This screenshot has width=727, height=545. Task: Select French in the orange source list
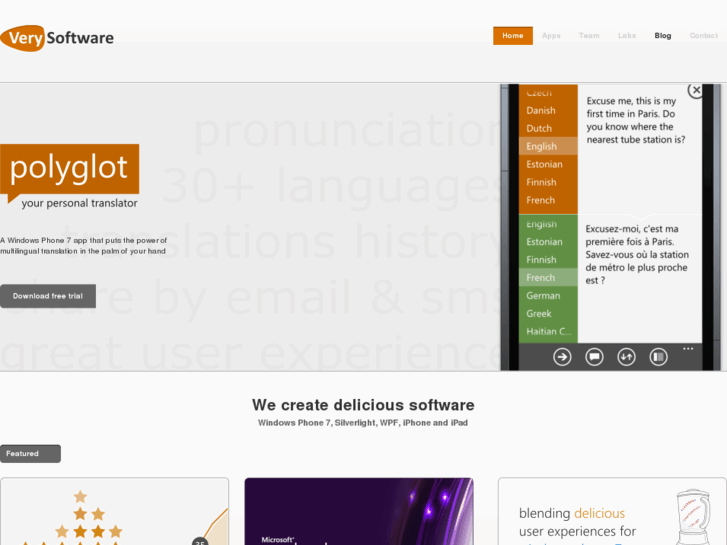pos(548,200)
